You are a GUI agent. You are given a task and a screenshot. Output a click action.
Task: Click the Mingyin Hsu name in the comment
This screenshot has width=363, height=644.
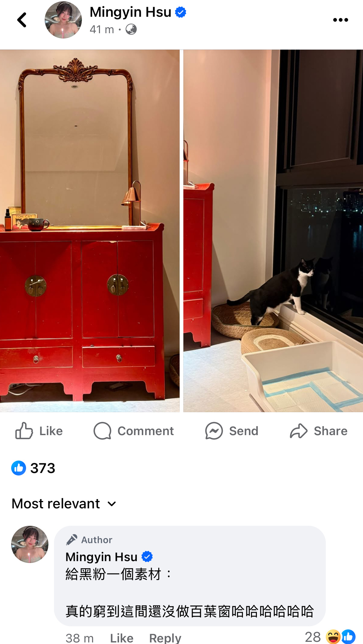point(101,557)
